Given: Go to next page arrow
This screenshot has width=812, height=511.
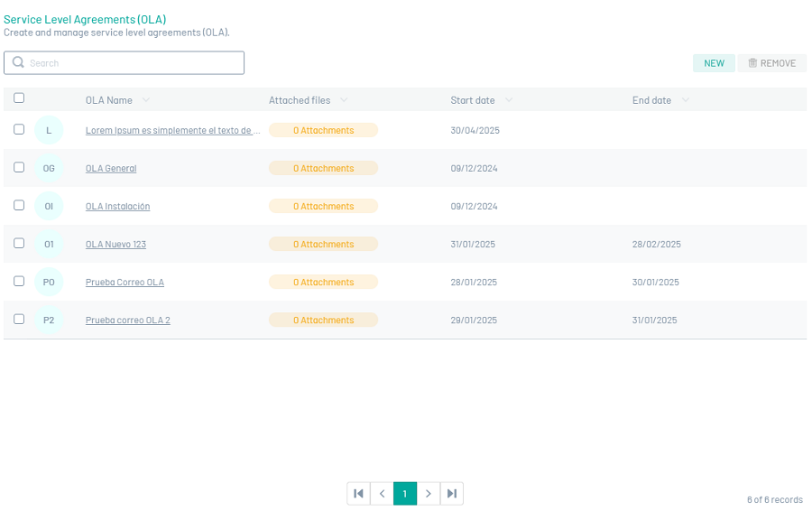Looking at the screenshot, I should pyautogui.click(x=429, y=493).
